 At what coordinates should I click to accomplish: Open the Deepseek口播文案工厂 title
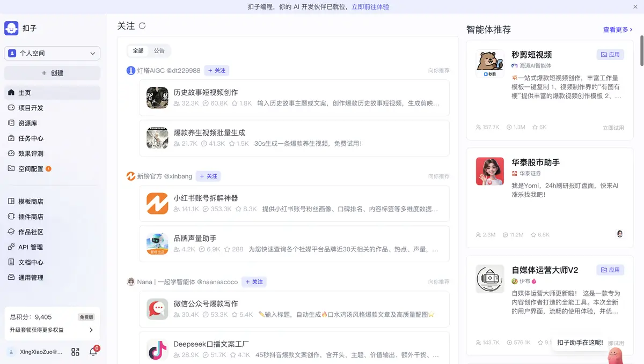211,344
